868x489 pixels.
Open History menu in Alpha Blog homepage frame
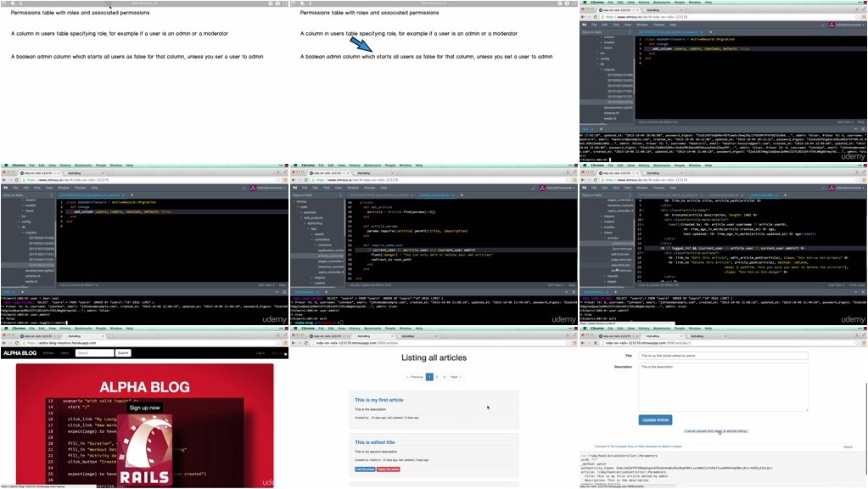click(x=65, y=328)
